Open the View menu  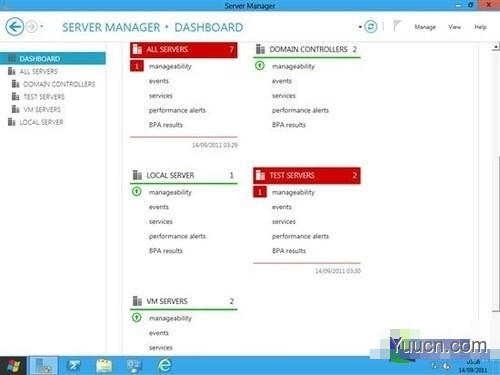pos(454,27)
